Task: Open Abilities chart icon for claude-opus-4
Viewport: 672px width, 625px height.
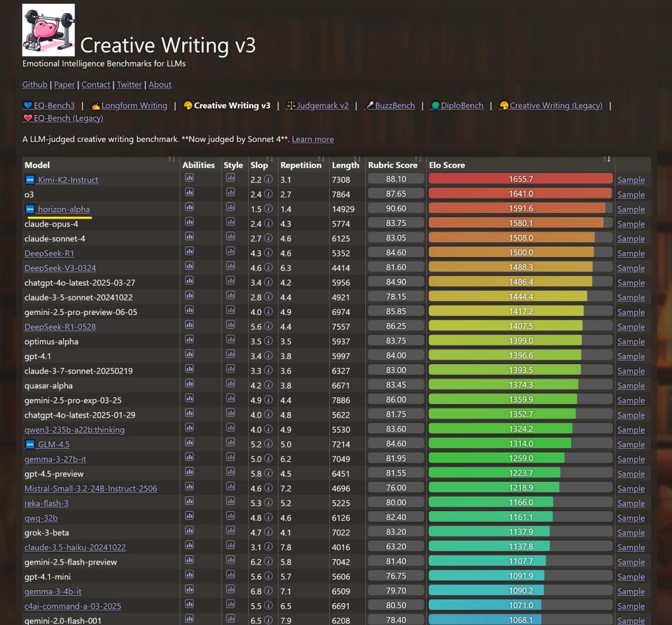Action: coord(189,223)
